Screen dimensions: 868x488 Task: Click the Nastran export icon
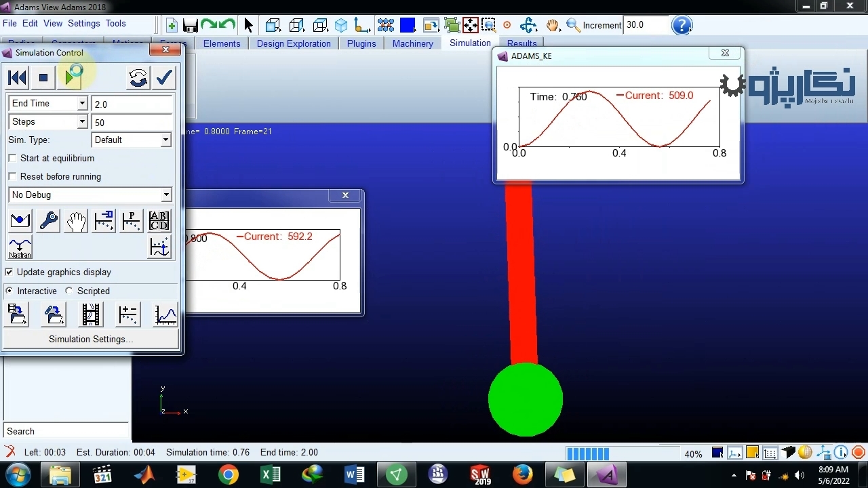[20, 248]
